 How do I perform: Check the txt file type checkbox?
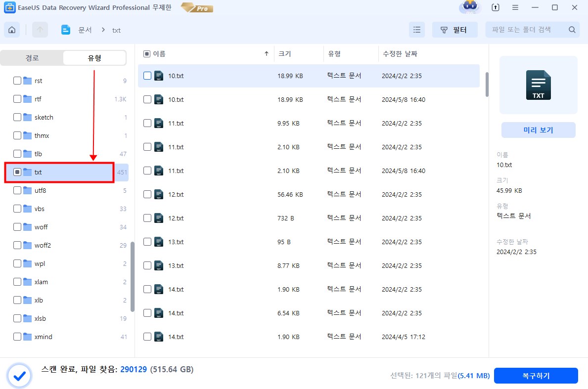click(x=16, y=172)
